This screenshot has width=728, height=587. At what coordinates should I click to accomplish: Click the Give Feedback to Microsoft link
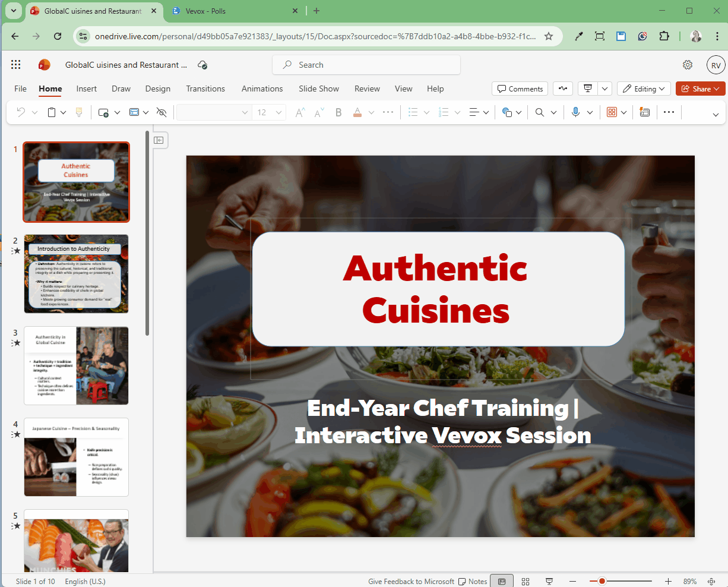click(411, 581)
